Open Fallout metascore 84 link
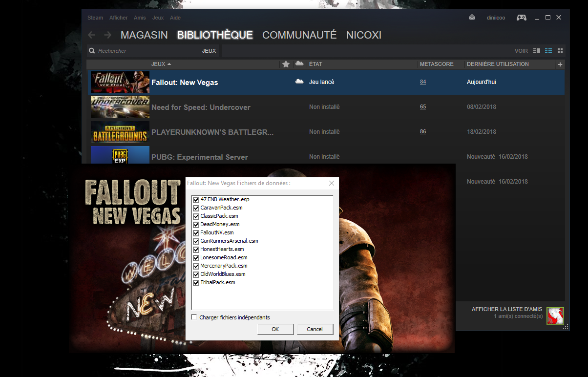 (423, 82)
